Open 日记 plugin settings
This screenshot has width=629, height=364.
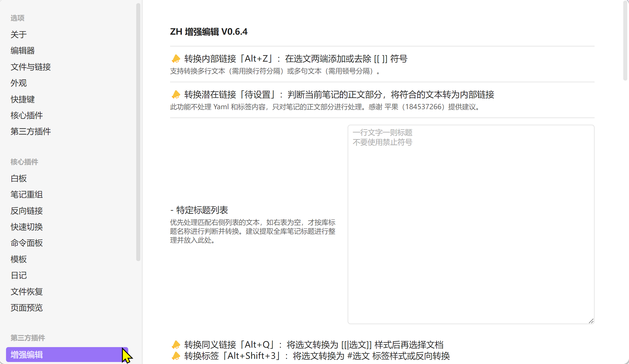(19, 275)
